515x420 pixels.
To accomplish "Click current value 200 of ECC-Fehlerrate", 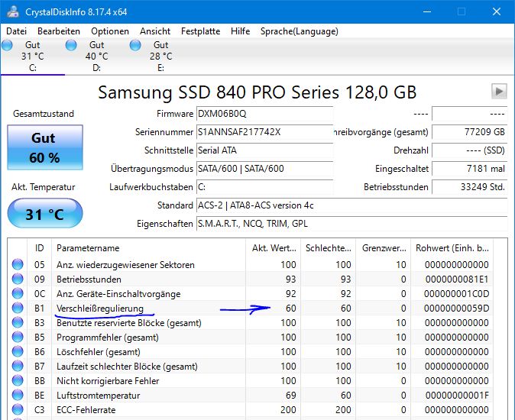I will click(x=288, y=409).
